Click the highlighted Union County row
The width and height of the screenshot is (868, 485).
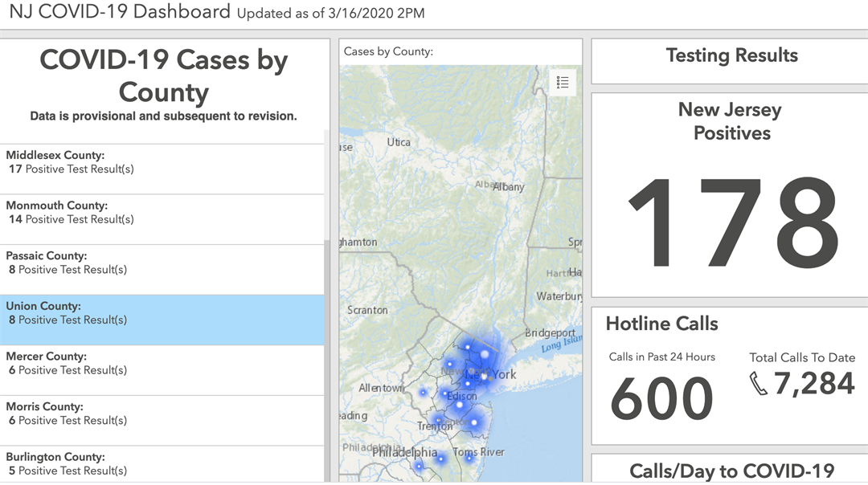(x=162, y=320)
